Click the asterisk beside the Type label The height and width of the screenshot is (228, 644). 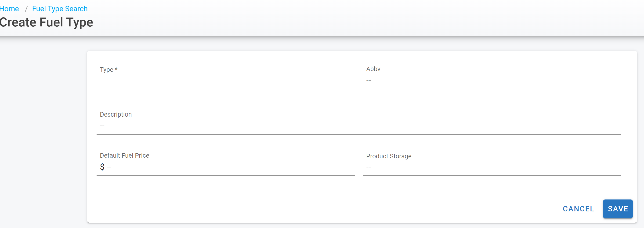coord(116,69)
